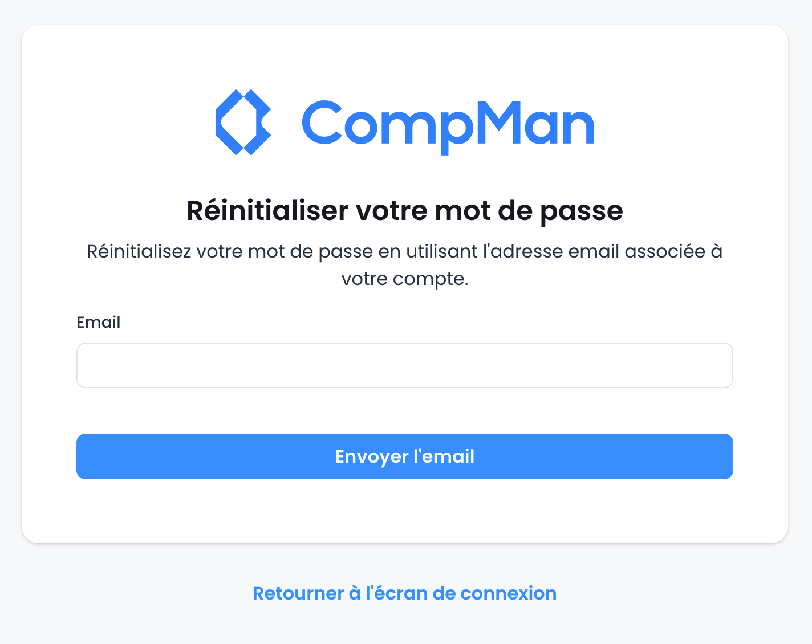Go back to the login screen link
This screenshot has height=644, width=812.
pos(404,593)
